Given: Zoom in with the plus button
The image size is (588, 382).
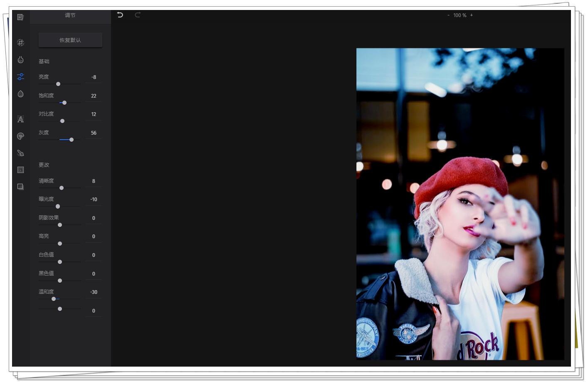Looking at the screenshot, I should click(x=471, y=15).
